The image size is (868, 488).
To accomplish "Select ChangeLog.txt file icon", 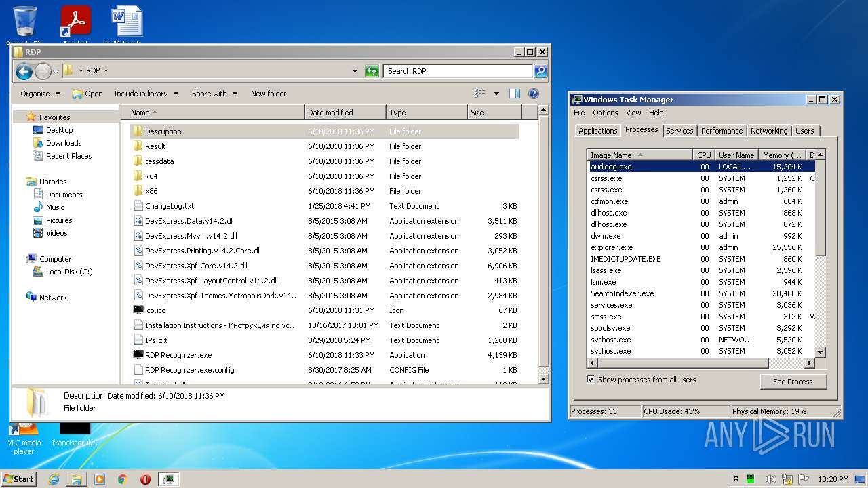I will (x=138, y=206).
